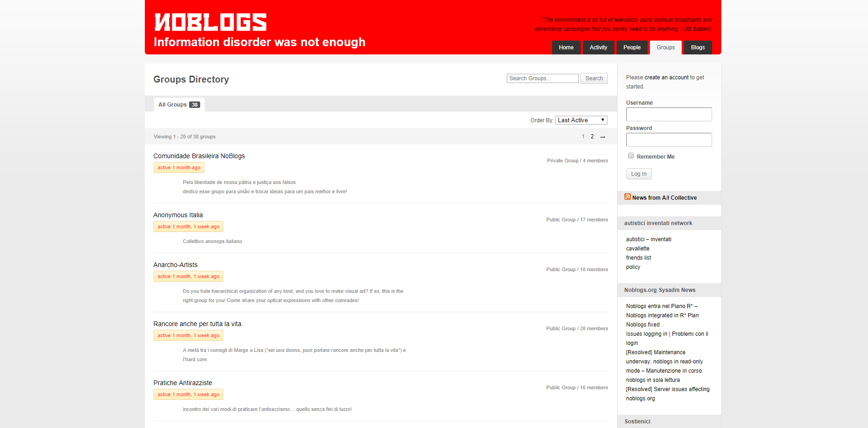868x428 pixels.
Task: Open the Order By Last Active dropdown
Action: [581, 120]
